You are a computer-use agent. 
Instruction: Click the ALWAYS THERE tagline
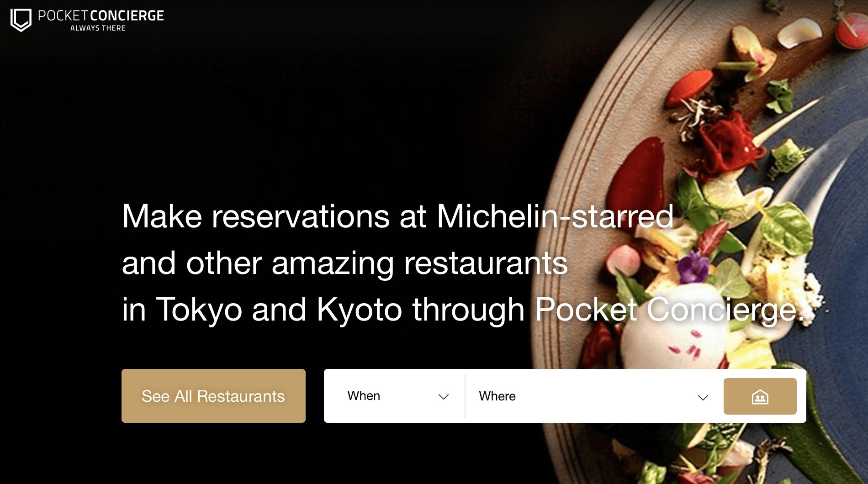click(98, 28)
